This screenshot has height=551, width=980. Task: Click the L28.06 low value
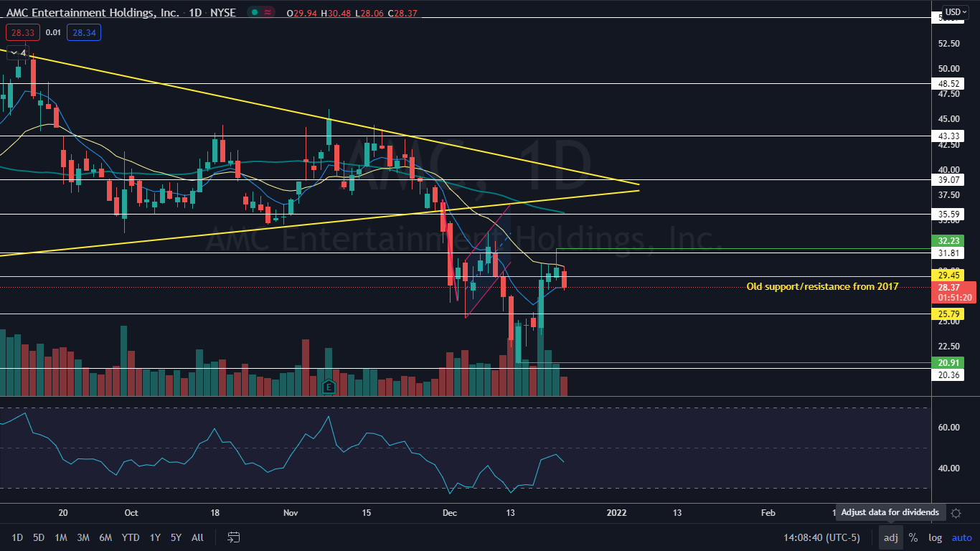tap(369, 13)
